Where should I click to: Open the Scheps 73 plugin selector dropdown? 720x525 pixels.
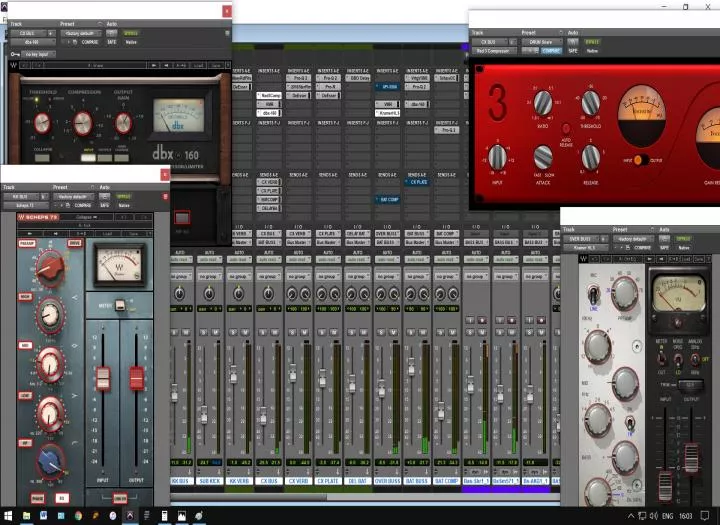pos(25,205)
